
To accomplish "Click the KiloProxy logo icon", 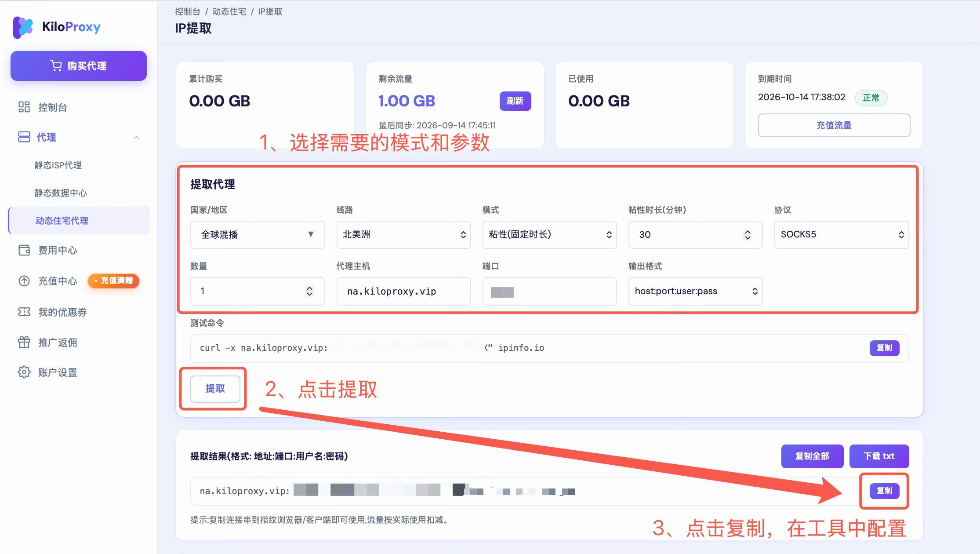I will (23, 27).
